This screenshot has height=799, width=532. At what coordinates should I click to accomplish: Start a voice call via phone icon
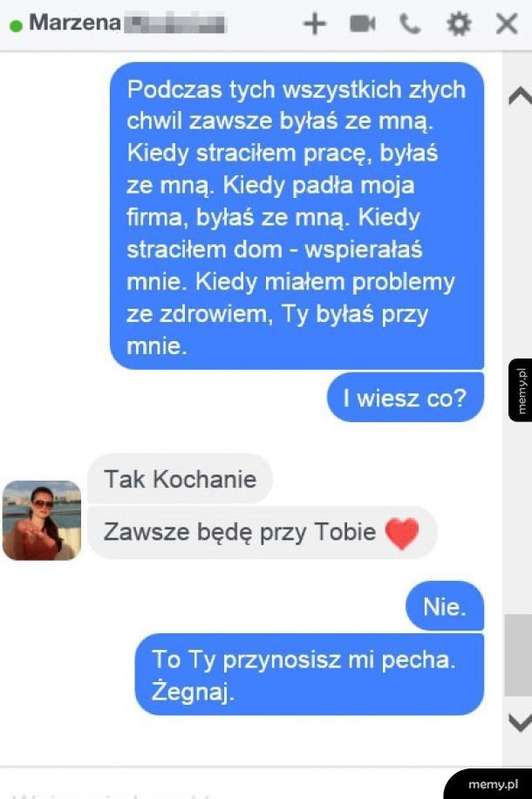(x=410, y=24)
